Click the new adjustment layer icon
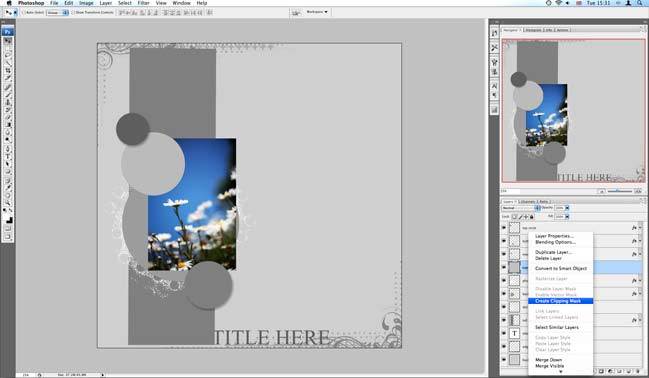This screenshot has width=649, height=378. [611, 372]
